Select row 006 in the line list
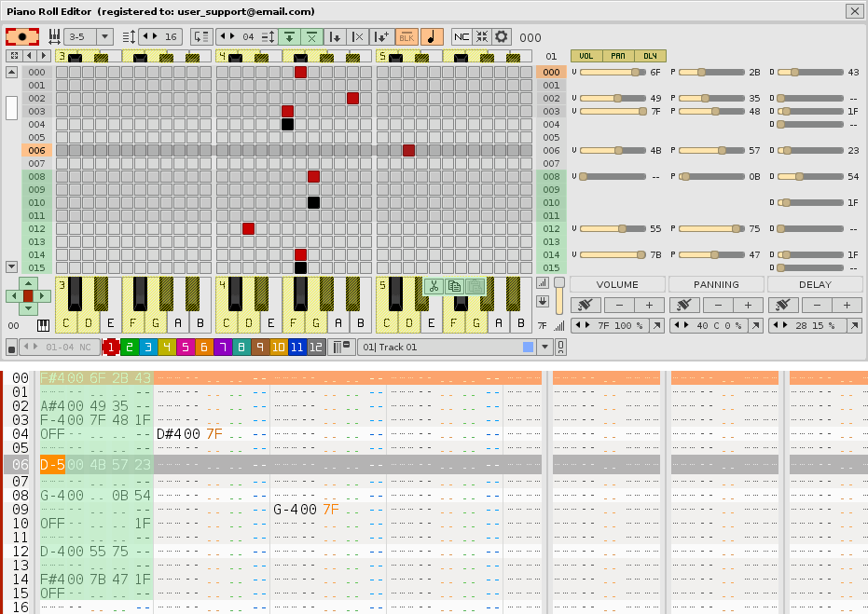 pos(35,150)
